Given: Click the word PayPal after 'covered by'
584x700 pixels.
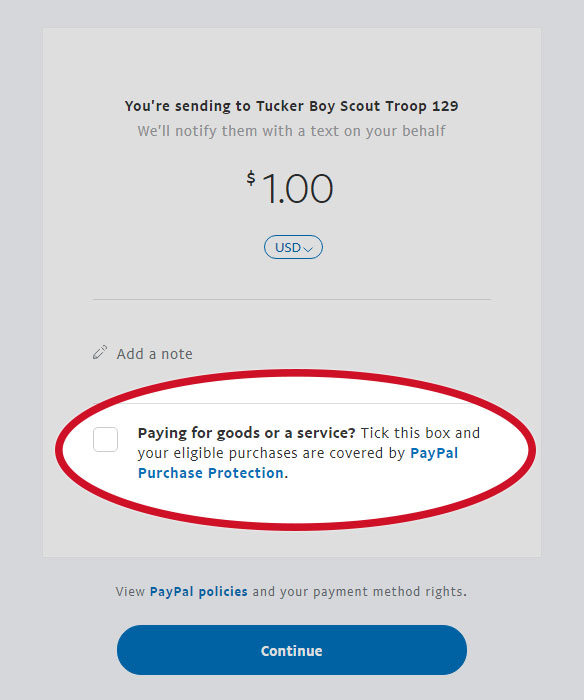Looking at the screenshot, I should 434,453.
